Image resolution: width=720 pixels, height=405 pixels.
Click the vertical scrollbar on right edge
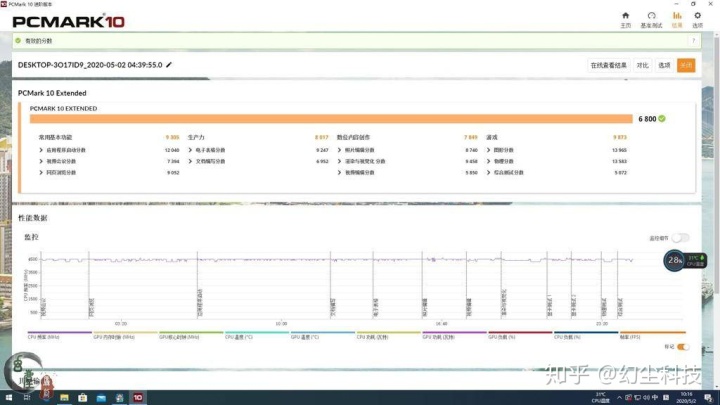pos(717,165)
